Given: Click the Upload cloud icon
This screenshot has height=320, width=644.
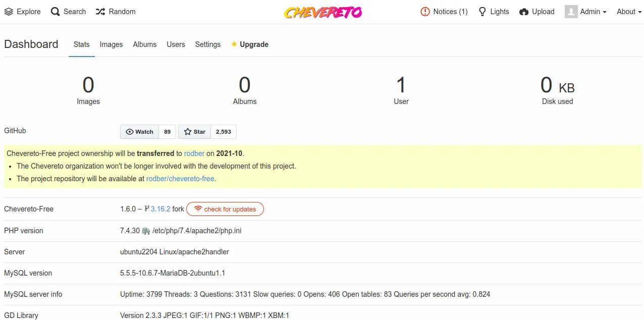Looking at the screenshot, I should tap(524, 12).
